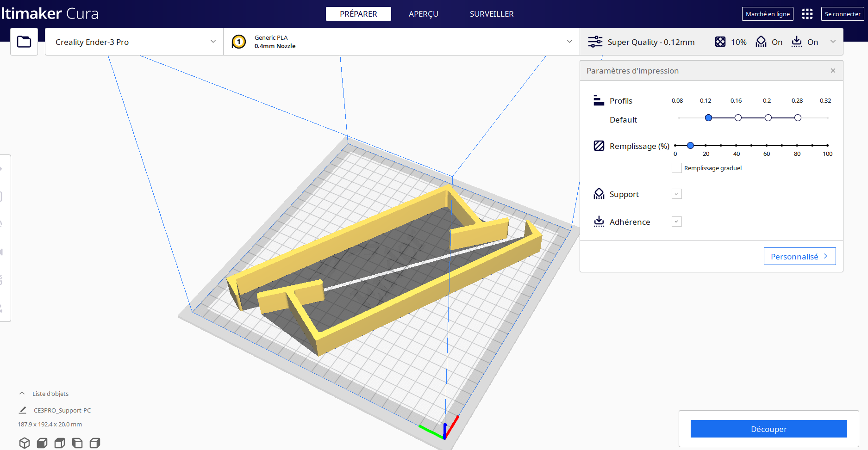Select the 0.28 profile point
The image size is (868, 450).
798,118
